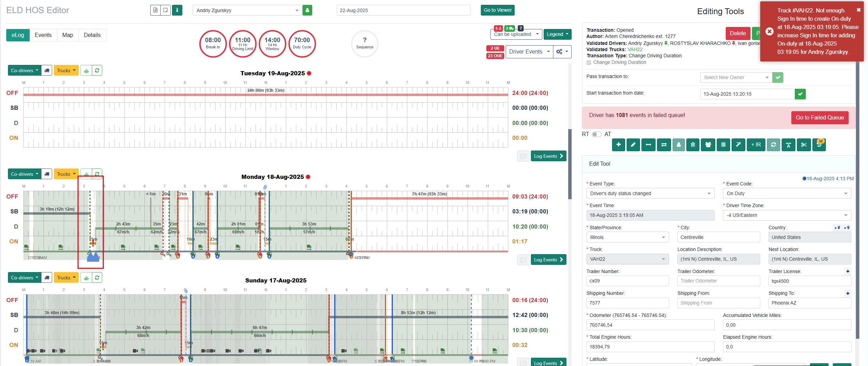Click the single person tool button
Viewport: 868px width, 366px height.
coord(678,145)
